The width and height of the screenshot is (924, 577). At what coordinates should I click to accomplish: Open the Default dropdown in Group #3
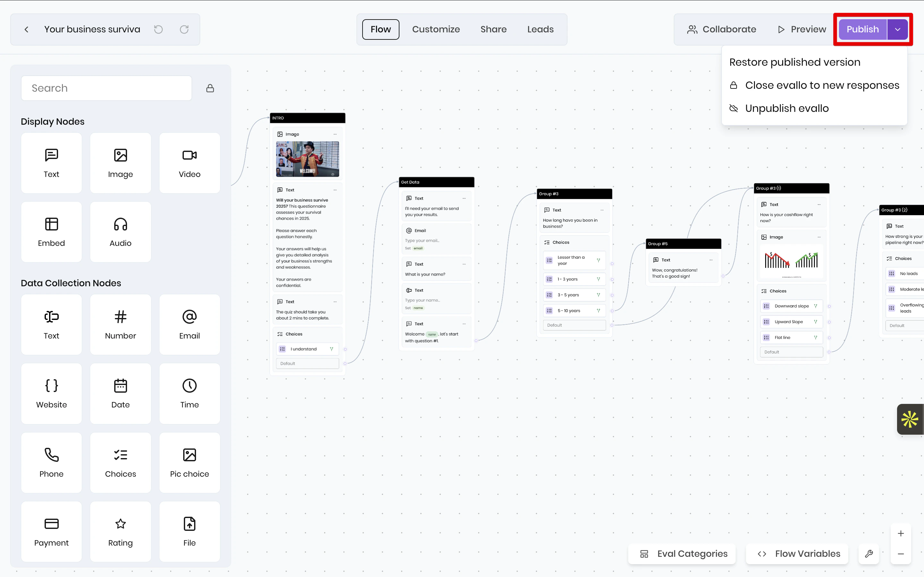[574, 325]
